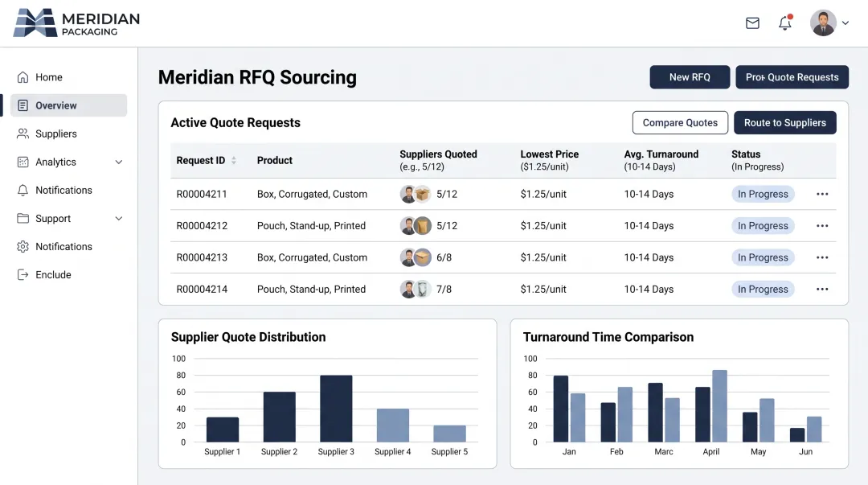Click Quote Requests button in header
Viewport: 868px width, 485px height.
click(792, 77)
